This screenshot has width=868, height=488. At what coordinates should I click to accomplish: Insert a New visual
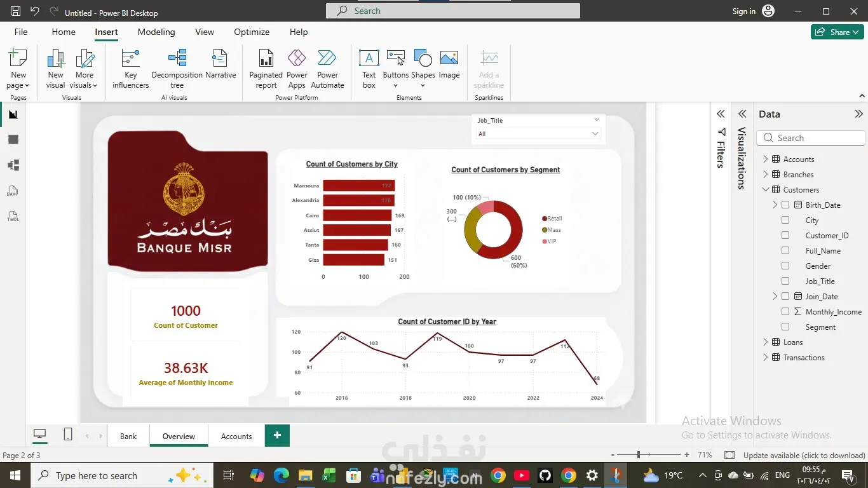[x=56, y=69]
